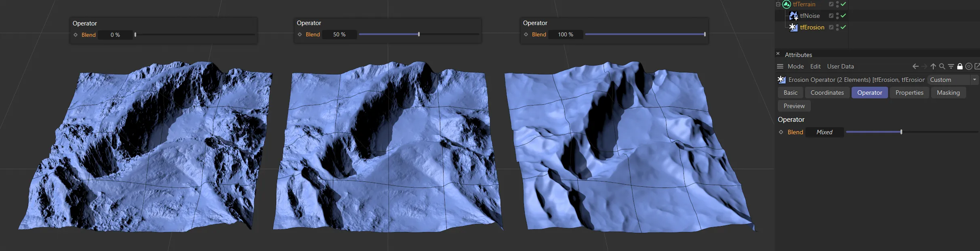Open the User Data menu
The image size is (980, 251).
[840, 67]
